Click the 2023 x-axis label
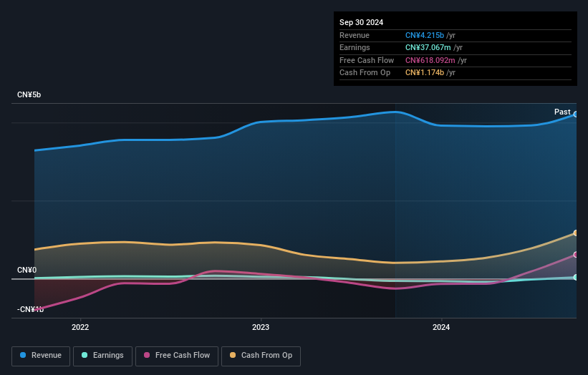The width and height of the screenshot is (588, 375). pos(261,327)
